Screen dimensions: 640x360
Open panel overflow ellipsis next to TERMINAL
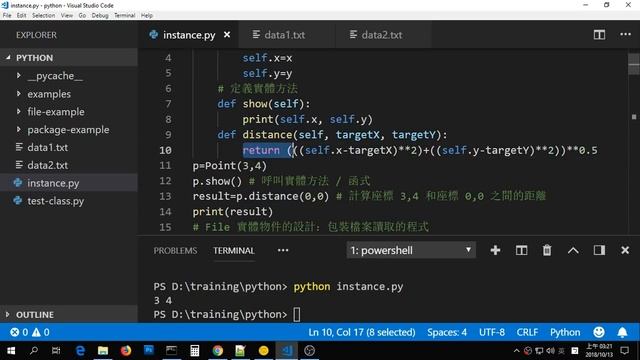[x=283, y=250]
